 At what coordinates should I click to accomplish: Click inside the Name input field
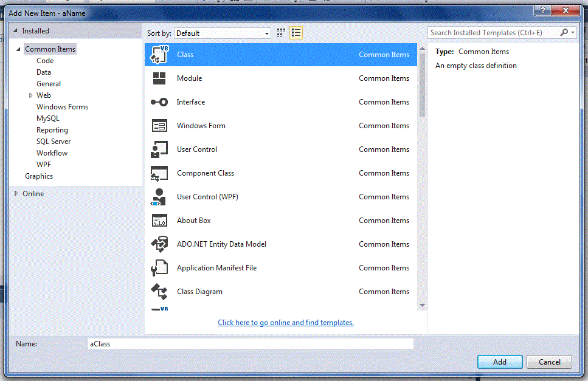pyautogui.click(x=251, y=343)
